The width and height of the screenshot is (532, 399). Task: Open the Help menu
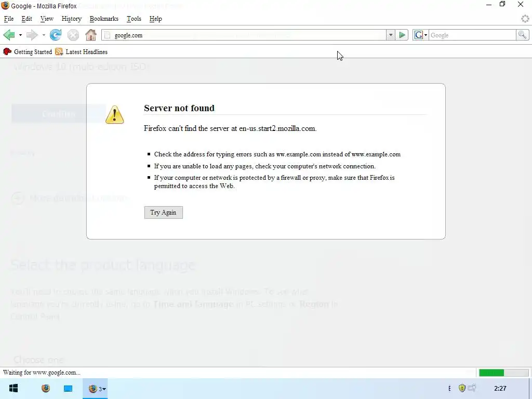point(156,19)
